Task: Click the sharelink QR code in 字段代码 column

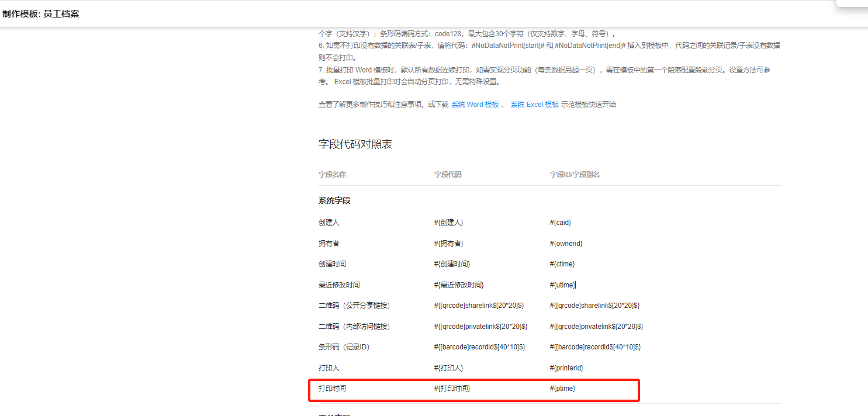Action: (x=479, y=306)
